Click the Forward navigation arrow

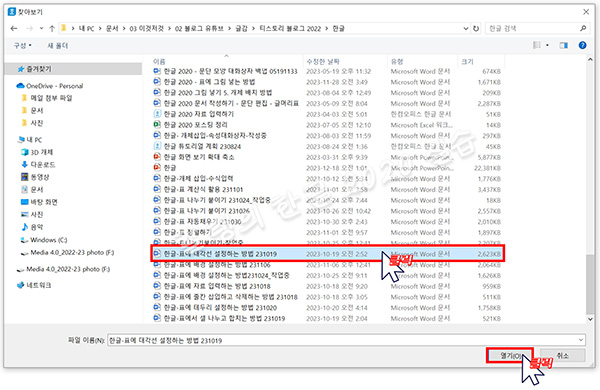click(29, 28)
